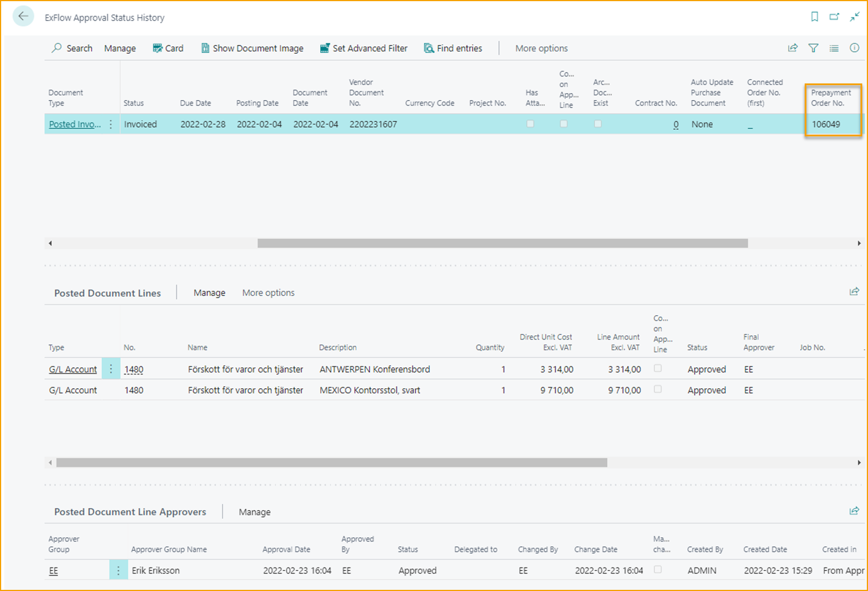Go back with the arrow button

pyautogui.click(x=24, y=17)
